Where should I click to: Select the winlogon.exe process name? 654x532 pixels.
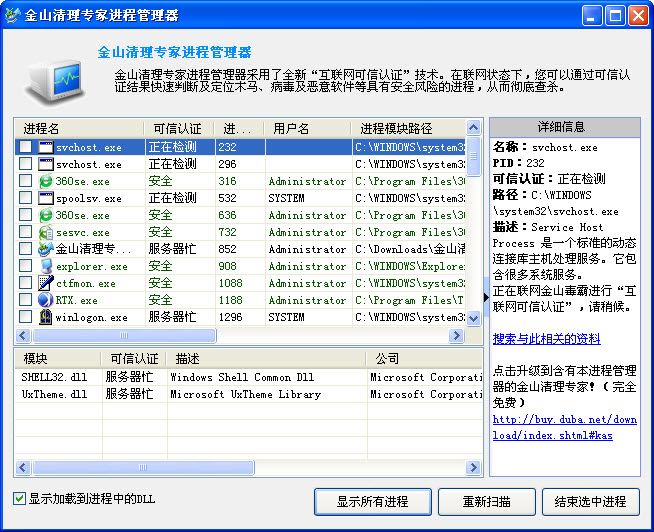click(x=92, y=318)
